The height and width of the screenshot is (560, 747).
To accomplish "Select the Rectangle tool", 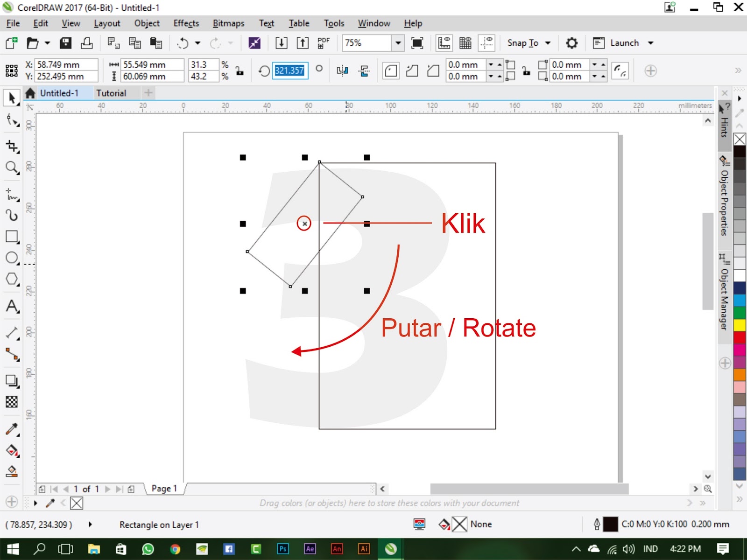I will (x=12, y=237).
